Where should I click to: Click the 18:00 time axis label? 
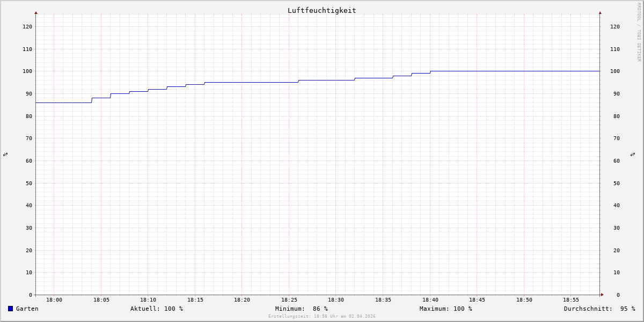pyautogui.click(x=54, y=300)
